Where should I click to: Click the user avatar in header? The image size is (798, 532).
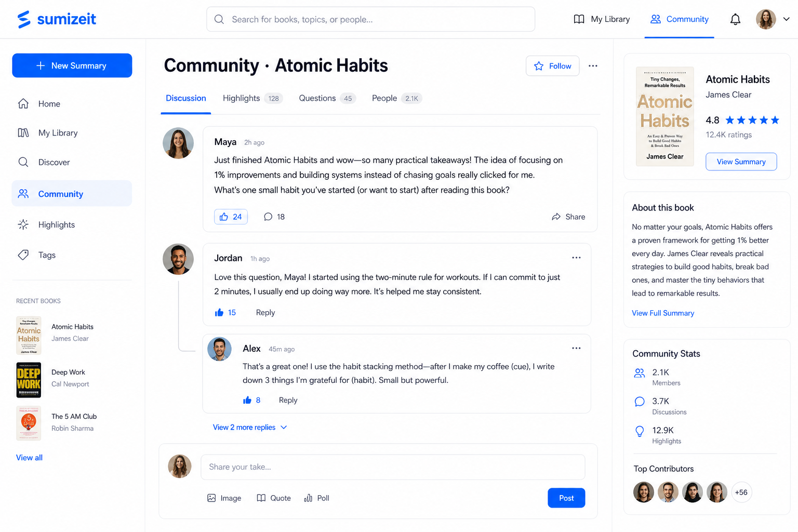point(766,19)
